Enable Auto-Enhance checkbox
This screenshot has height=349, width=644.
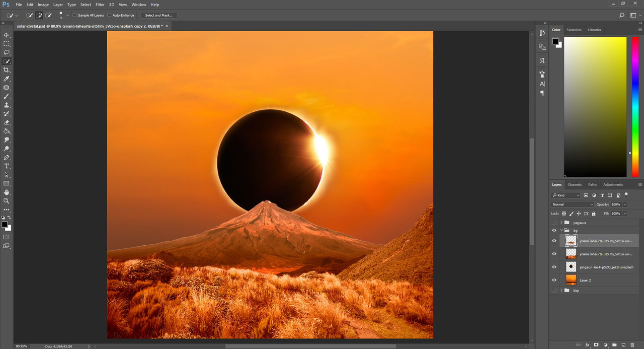pos(109,15)
